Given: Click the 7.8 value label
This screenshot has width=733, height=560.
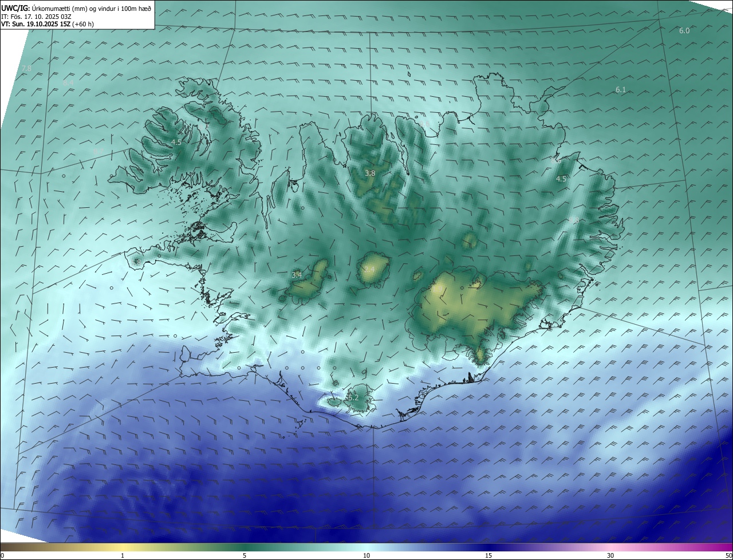Looking at the screenshot, I should (26, 69).
